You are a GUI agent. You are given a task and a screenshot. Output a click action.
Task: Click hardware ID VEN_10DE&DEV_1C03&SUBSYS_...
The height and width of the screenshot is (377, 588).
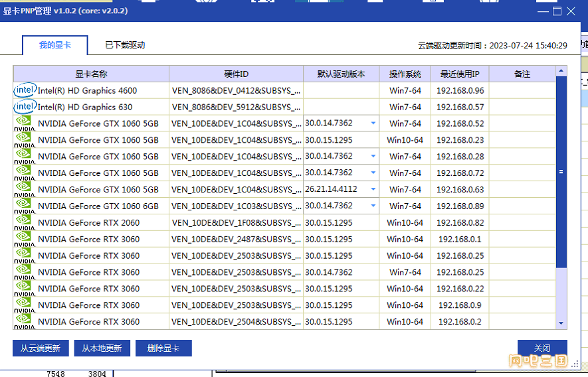[x=236, y=206]
